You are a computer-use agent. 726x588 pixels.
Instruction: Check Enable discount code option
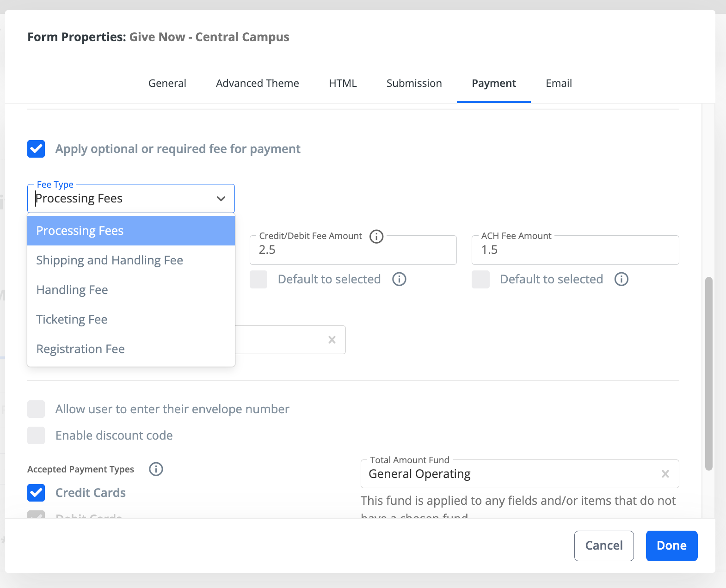(x=36, y=435)
